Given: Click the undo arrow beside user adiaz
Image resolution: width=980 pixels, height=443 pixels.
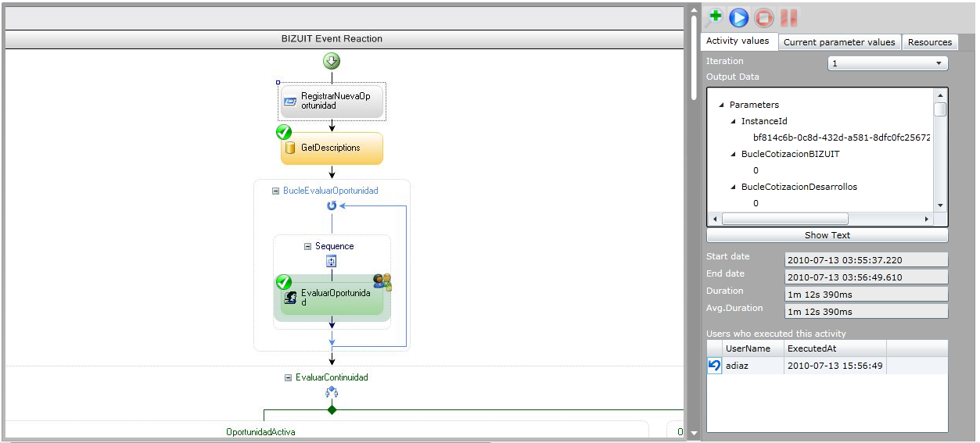Looking at the screenshot, I should click(714, 366).
